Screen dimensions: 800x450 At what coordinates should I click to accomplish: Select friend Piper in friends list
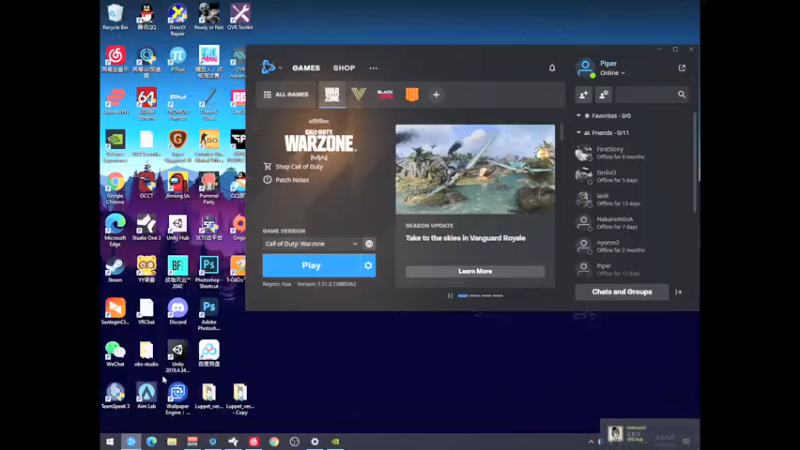pos(633,269)
